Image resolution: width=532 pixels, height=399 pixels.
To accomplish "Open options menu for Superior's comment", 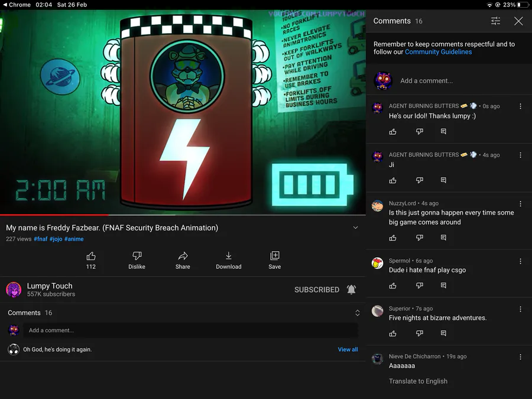I will pos(520,309).
